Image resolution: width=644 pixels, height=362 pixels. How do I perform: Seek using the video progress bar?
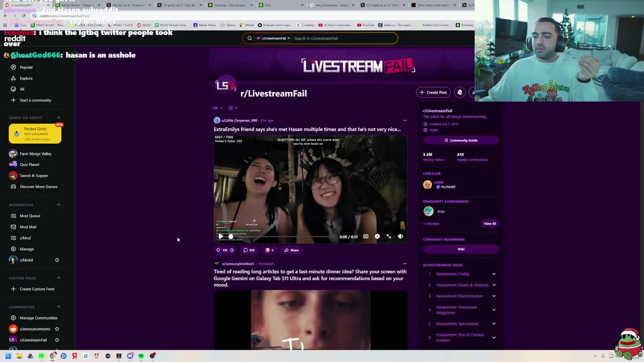(x=279, y=236)
